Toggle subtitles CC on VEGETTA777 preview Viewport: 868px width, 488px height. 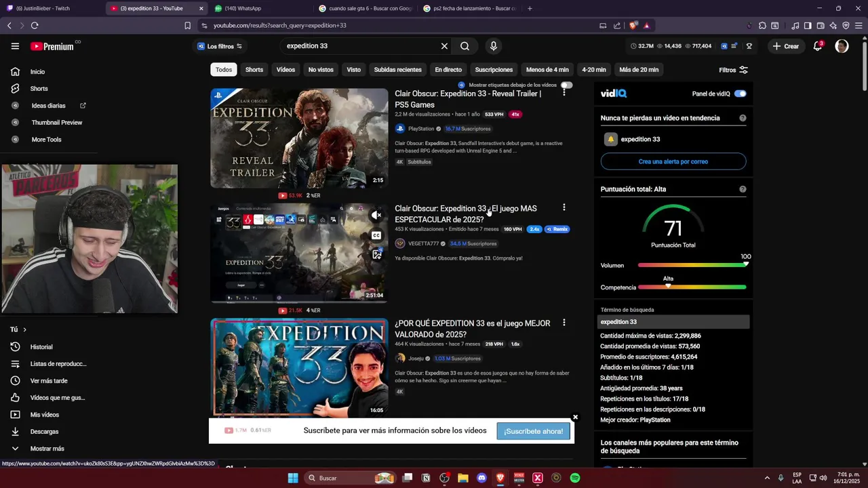(376, 235)
